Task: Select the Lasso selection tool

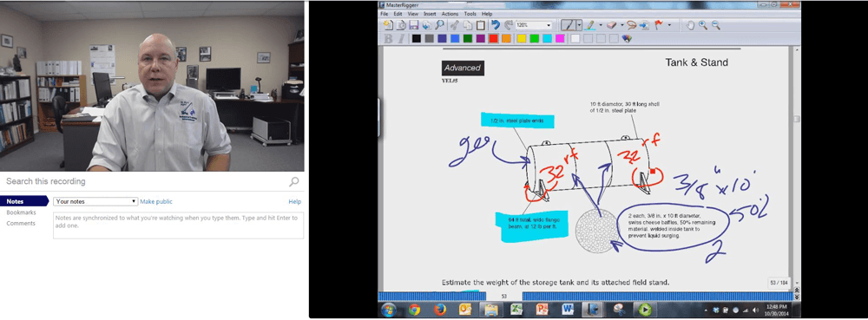Action: (x=632, y=25)
